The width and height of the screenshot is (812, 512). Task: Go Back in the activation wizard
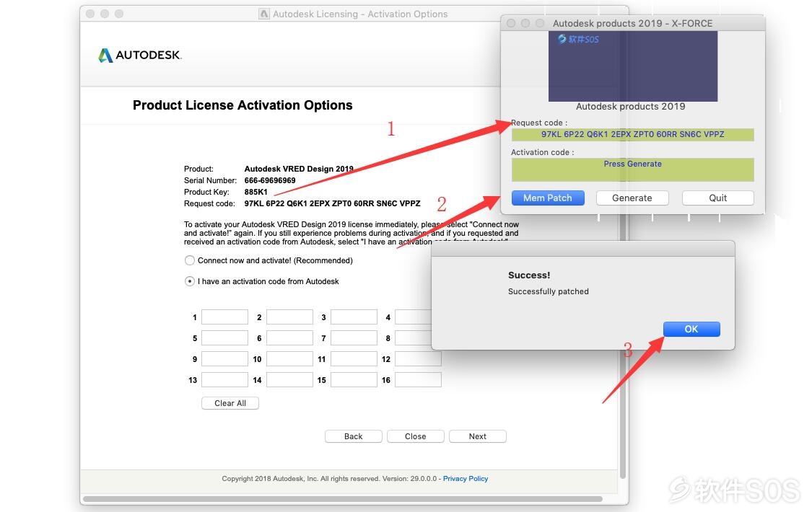(x=353, y=436)
